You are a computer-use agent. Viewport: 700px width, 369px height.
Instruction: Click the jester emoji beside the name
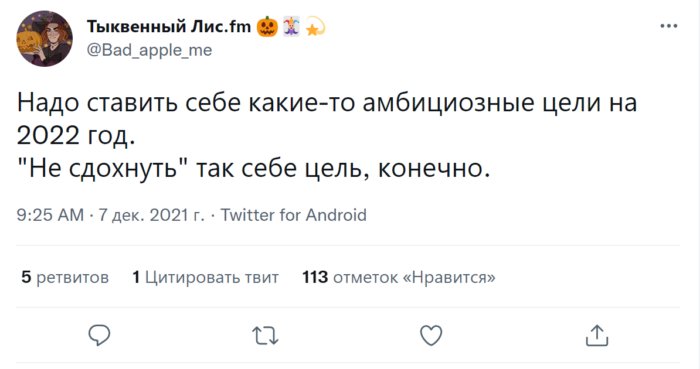(x=291, y=27)
